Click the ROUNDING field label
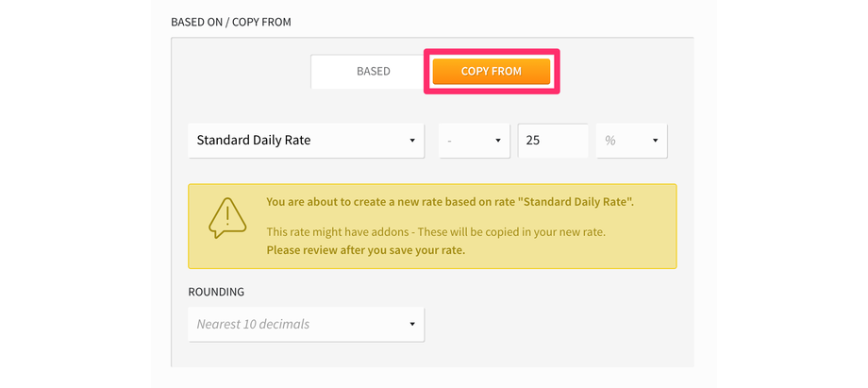The width and height of the screenshot is (868, 388). [216, 292]
